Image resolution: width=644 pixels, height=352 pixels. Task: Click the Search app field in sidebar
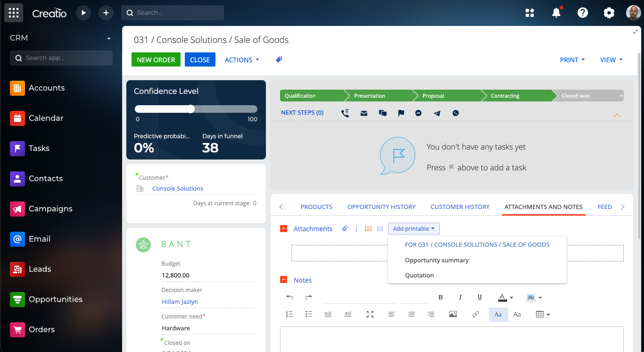[x=61, y=58]
